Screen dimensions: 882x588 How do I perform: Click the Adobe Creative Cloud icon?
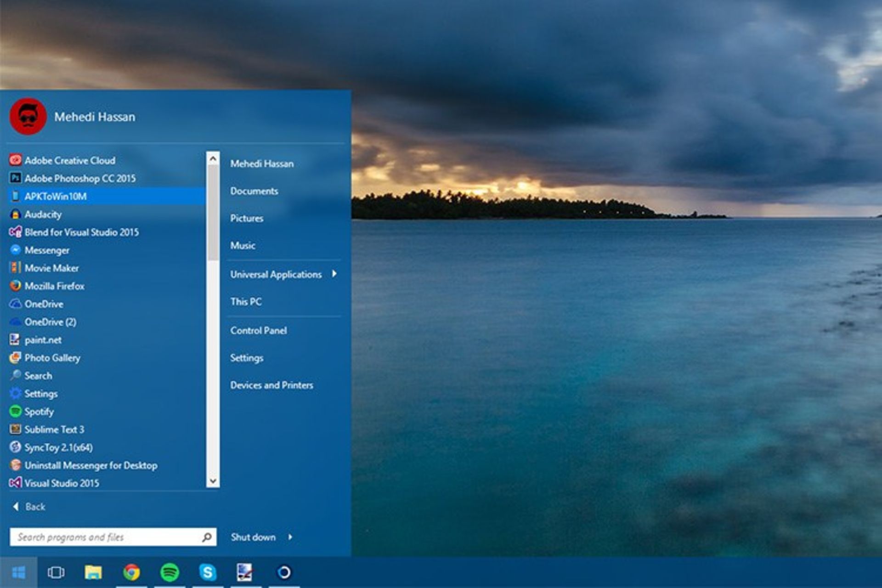(x=16, y=160)
